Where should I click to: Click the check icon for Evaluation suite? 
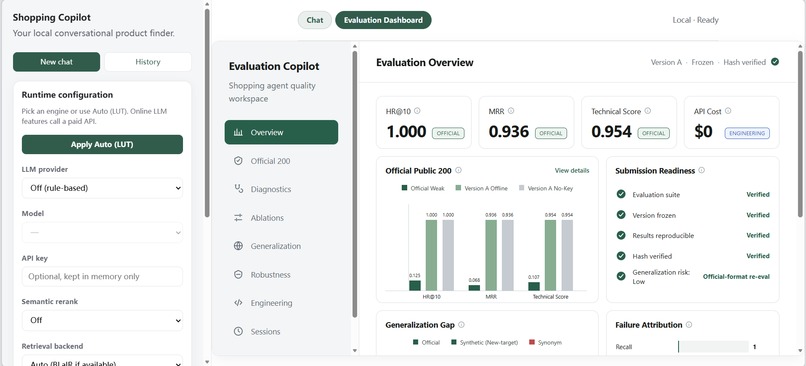tap(621, 194)
